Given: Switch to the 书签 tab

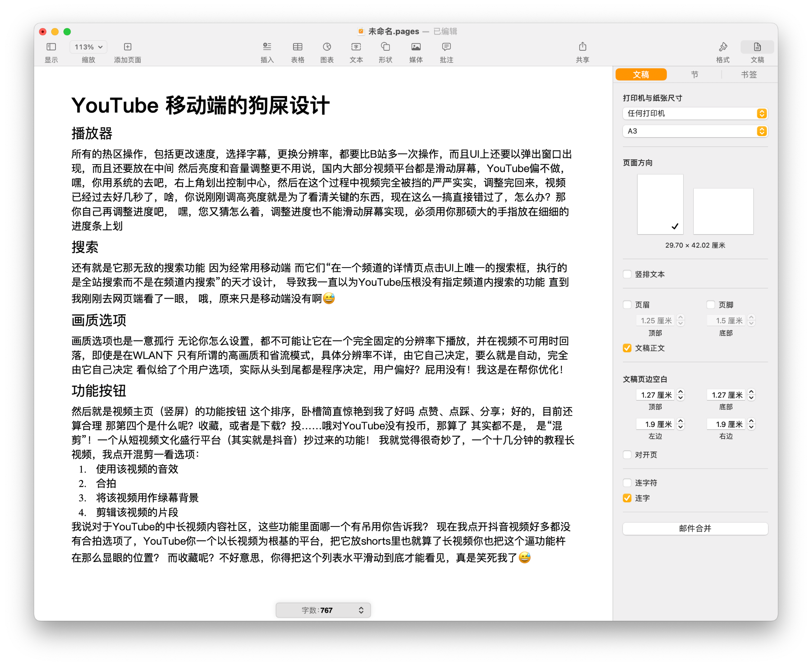Looking at the screenshot, I should 749,74.
